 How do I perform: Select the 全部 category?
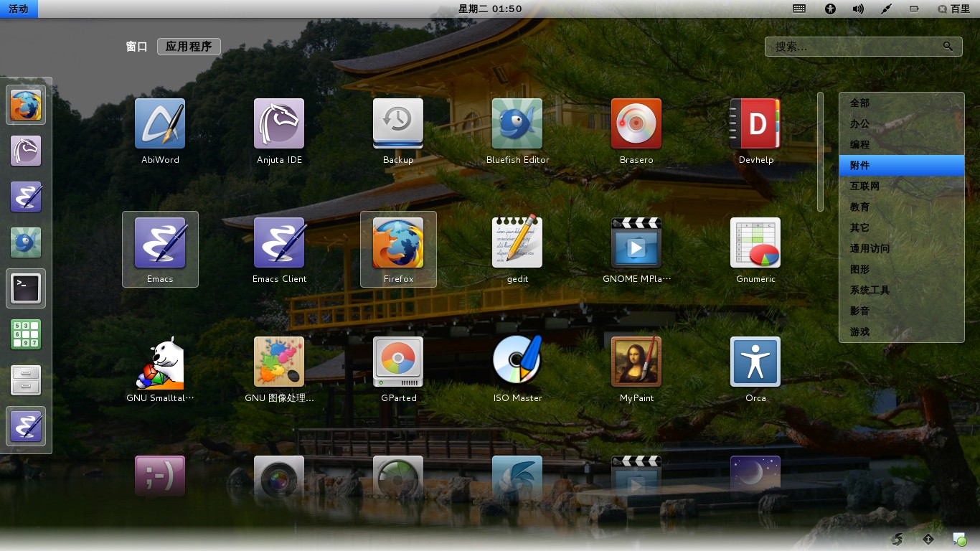coord(902,103)
